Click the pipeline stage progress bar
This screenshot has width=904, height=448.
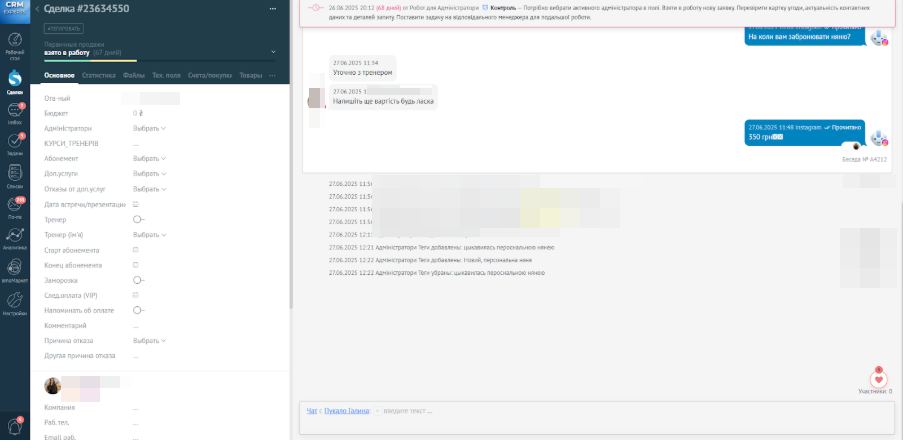160,60
